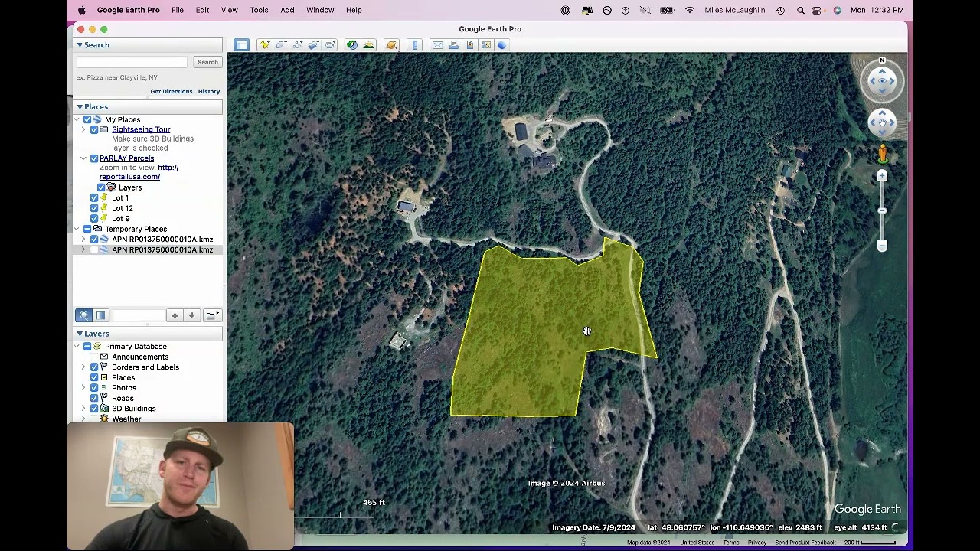Open the Ruler measurement tool
The width and height of the screenshot is (980, 551).
415,45
